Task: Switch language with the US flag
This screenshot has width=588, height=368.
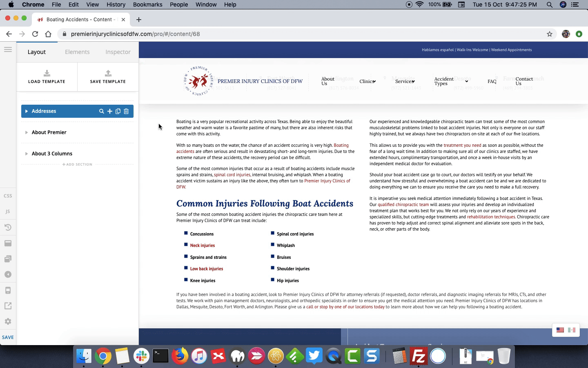Action: point(560,330)
